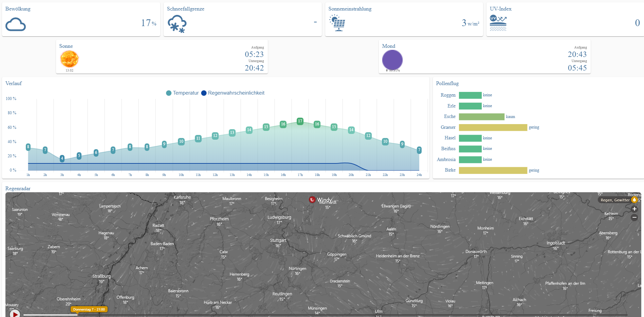Click the 17 degree peak data point

(300, 121)
